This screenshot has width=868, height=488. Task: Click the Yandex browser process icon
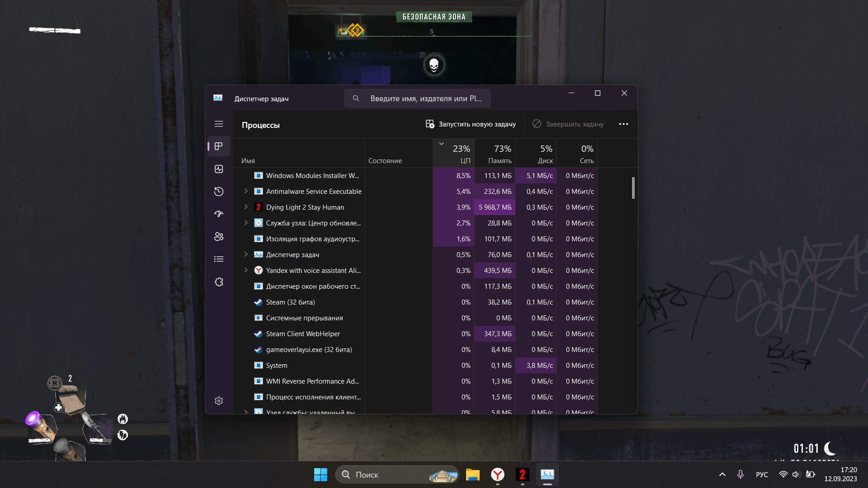pos(259,271)
